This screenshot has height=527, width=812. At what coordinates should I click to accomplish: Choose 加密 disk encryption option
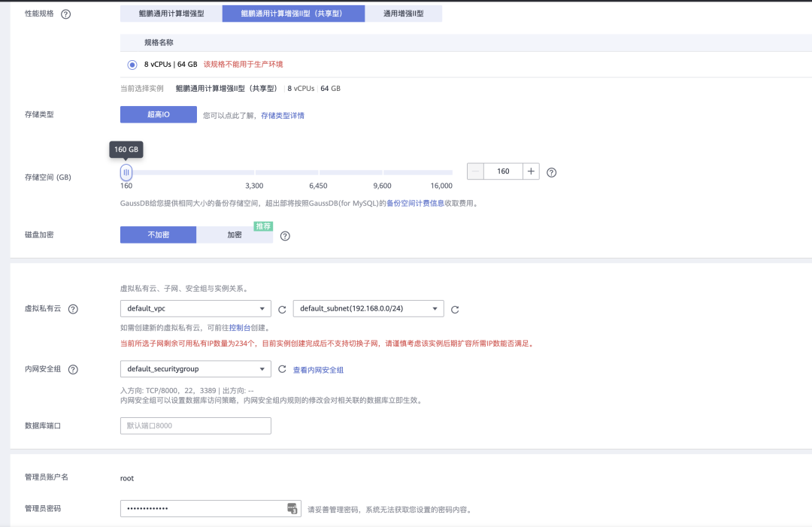click(235, 235)
